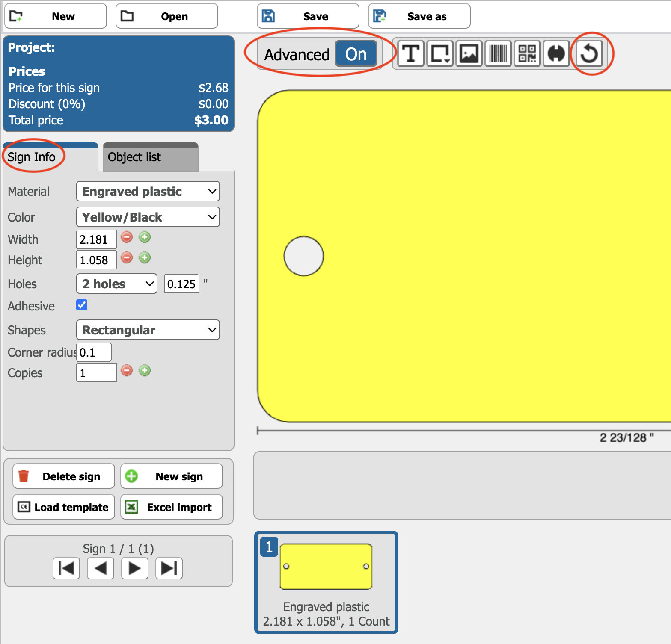Jump to last sign
Image resolution: width=671 pixels, height=644 pixels.
click(169, 568)
